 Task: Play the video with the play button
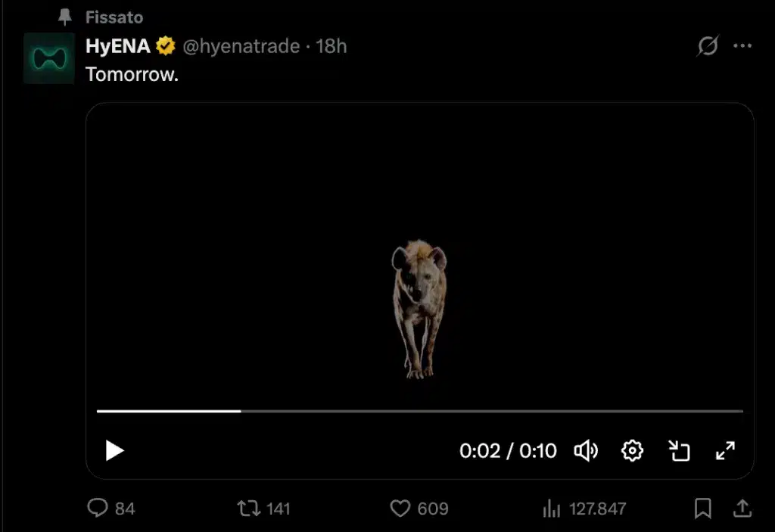114,450
